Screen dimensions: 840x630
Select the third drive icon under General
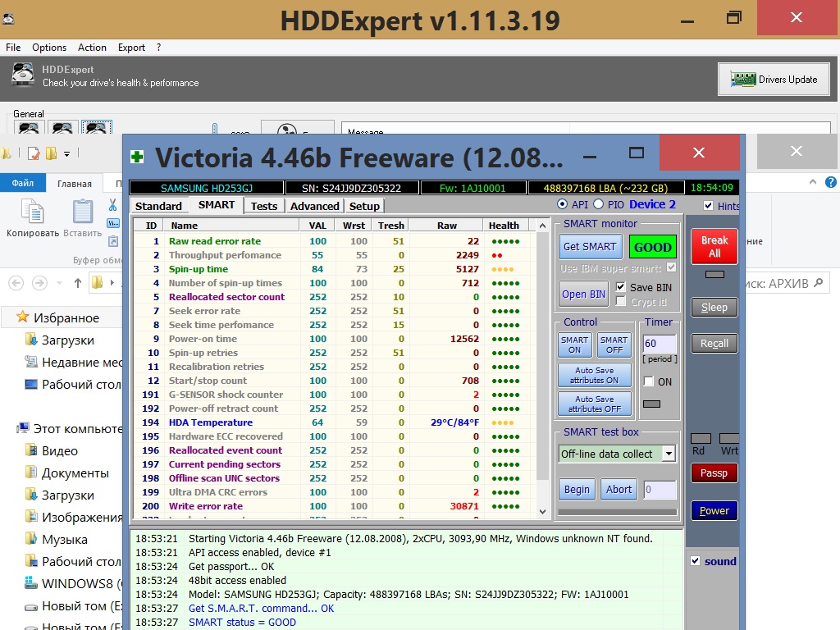pyautogui.click(x=97, y=127)
